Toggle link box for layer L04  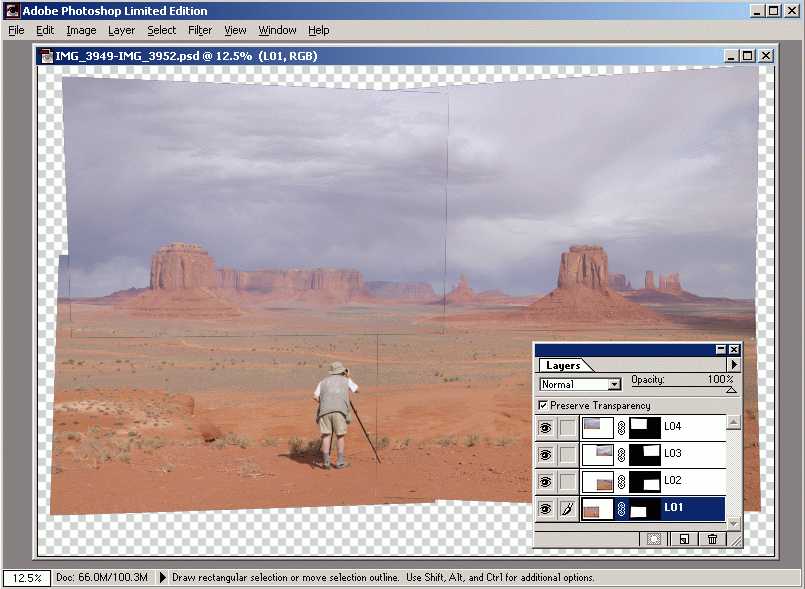pos(567,427)
